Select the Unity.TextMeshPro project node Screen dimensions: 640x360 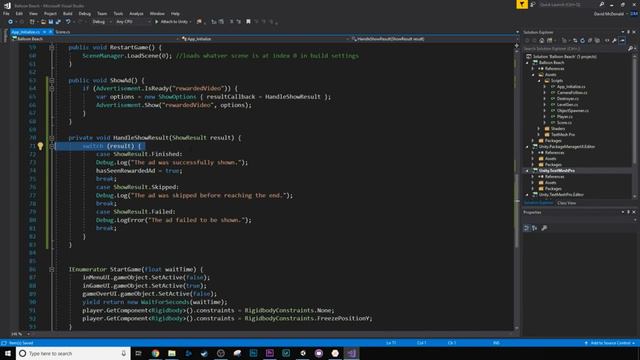[557, 171]
